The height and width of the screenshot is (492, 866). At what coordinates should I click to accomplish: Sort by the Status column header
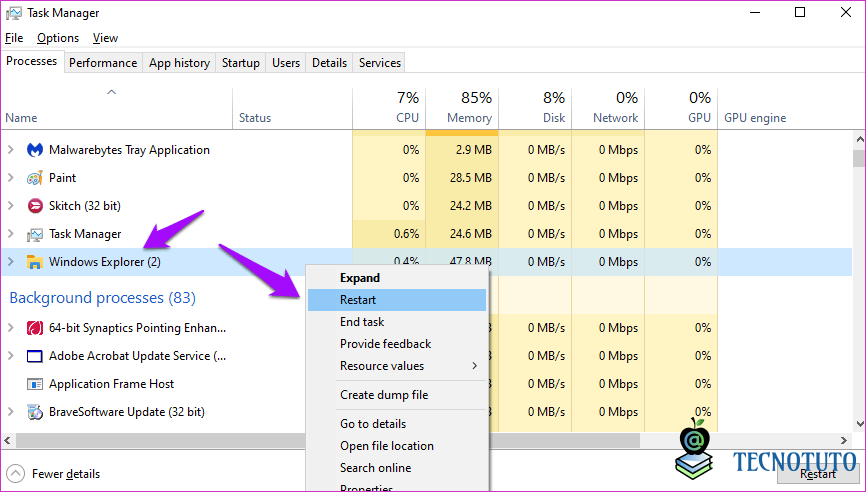point(292,108)
